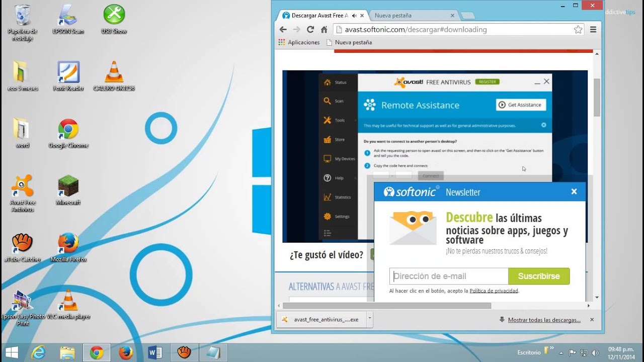Screen dimensions: 644x362
Task: Click the Suscribirse button
Action: pyautogui.click(x=539, y=276)
